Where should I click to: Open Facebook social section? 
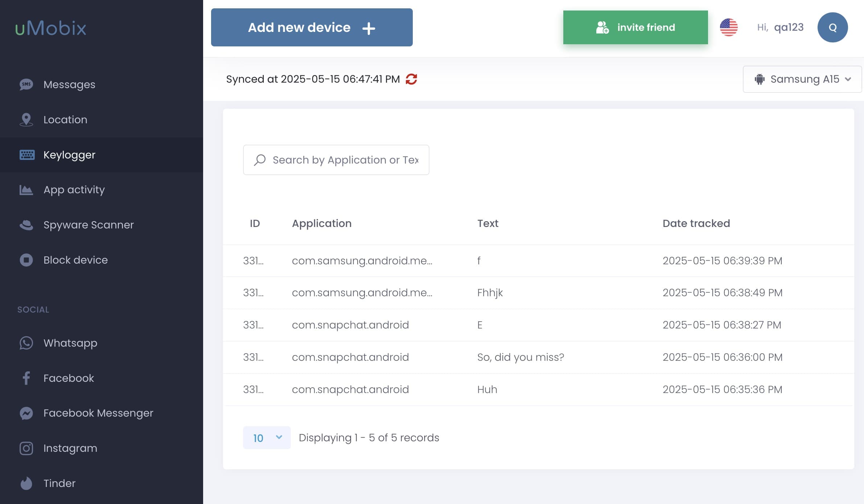(69, 378)
